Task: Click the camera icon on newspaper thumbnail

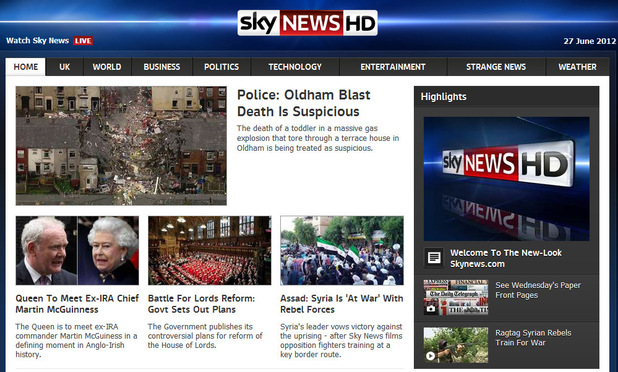Action: click(x=431, y=309)
